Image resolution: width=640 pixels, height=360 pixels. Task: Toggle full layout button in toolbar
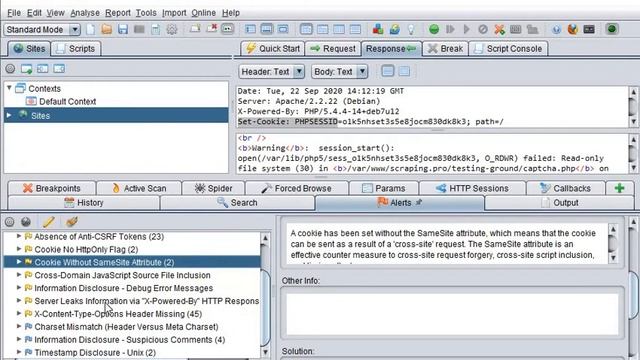coord(283,29)
